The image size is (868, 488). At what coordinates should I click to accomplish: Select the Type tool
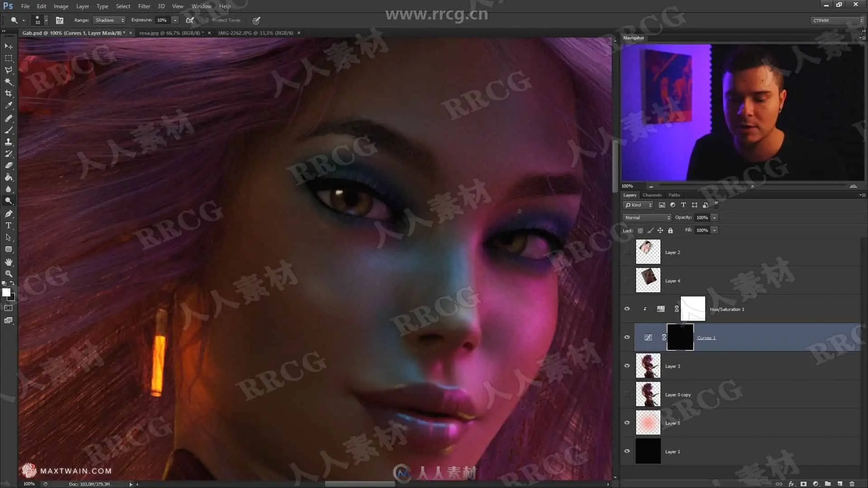(x=9, y=225)
